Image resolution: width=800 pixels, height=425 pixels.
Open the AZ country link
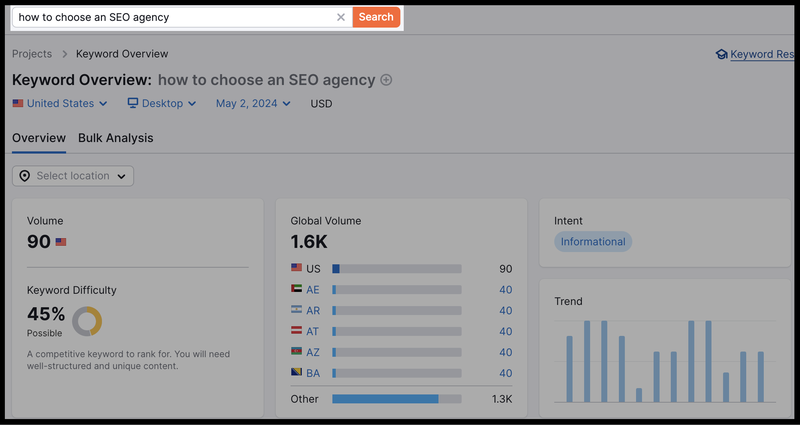[x=313, y=353]
